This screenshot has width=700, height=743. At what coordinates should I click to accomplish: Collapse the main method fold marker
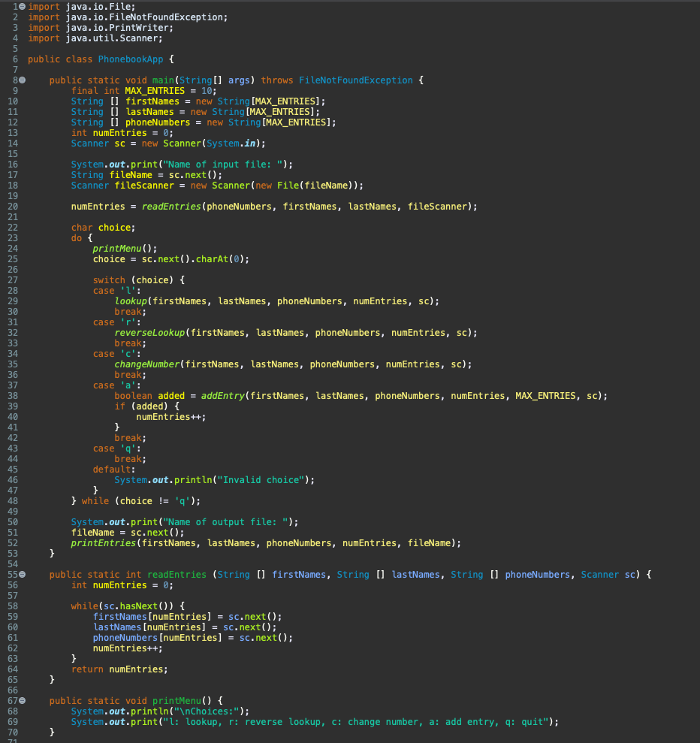pyautogui.click(x=23, y=80)
